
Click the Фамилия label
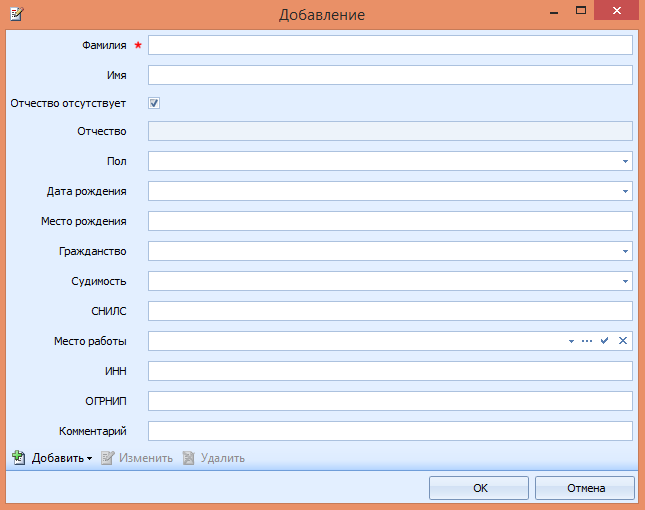pos(104,45)
